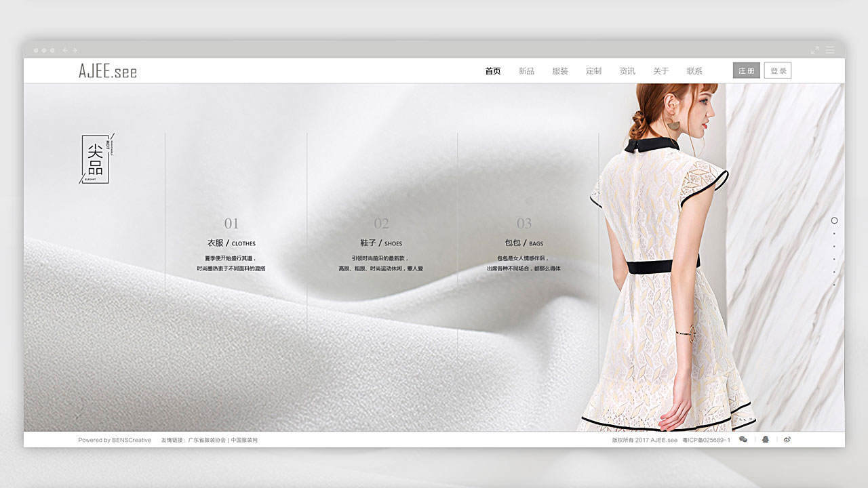The image size is (868, 488).
Task: Select the second slide indicator dot
Action: [834, 234]
